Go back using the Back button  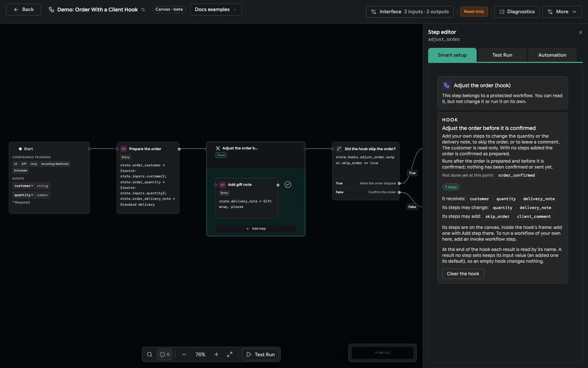(24, 10)
